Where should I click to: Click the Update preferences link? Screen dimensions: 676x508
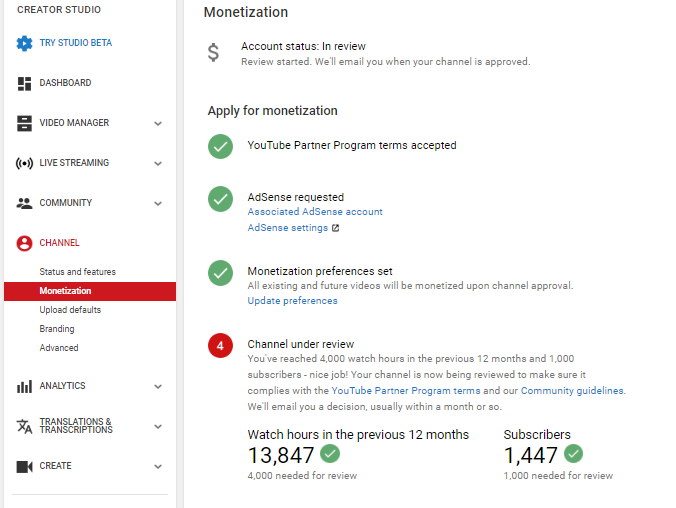[x=292, y=301]
